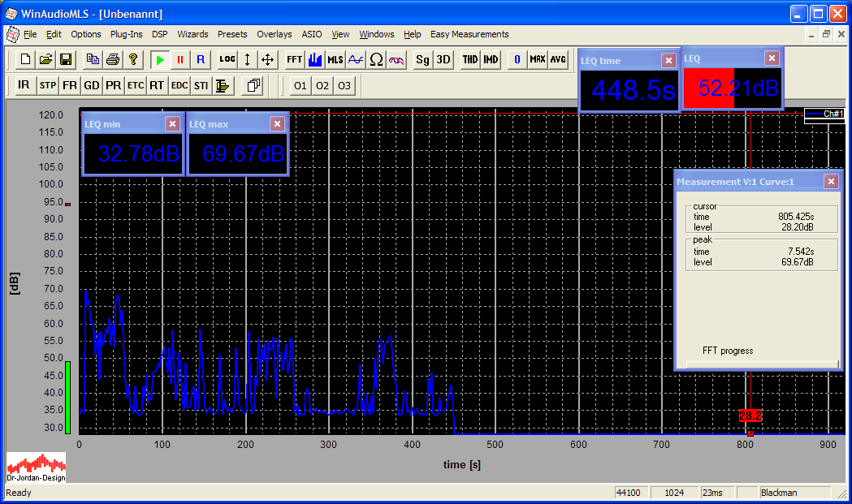852x504 pixels.
Task: Toggle the AVG averaging button
Action: tap(558, 60)
